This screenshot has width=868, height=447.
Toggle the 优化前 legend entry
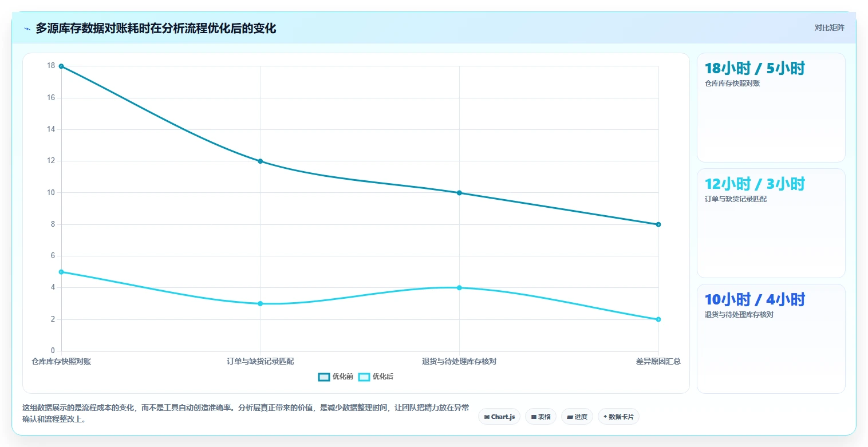(336, 377)
